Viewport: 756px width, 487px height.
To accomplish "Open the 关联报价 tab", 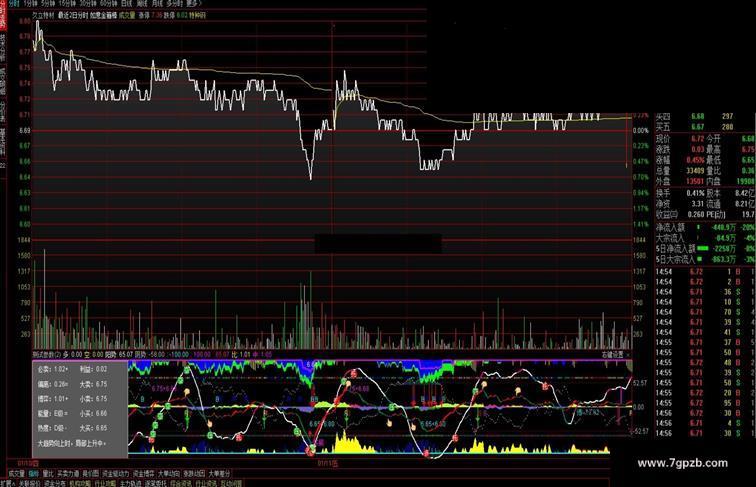I will [x=29, y=483].
